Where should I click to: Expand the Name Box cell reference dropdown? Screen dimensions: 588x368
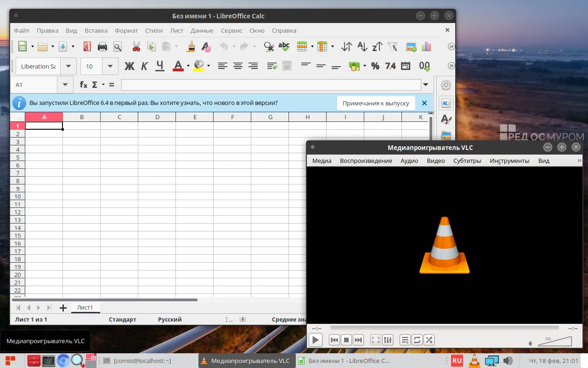(x=65, y=85)
